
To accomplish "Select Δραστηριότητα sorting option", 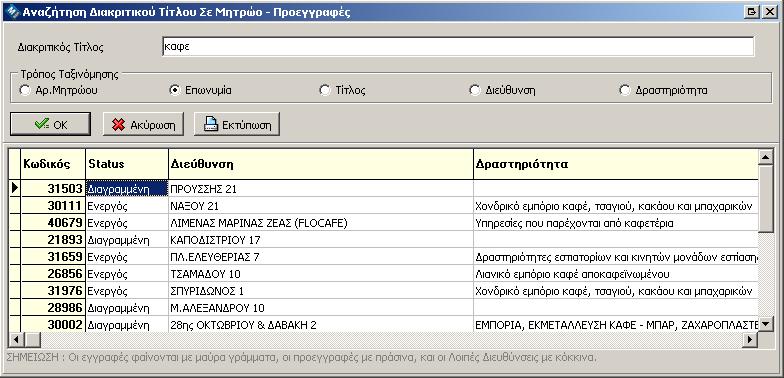I will click(663, 90).
